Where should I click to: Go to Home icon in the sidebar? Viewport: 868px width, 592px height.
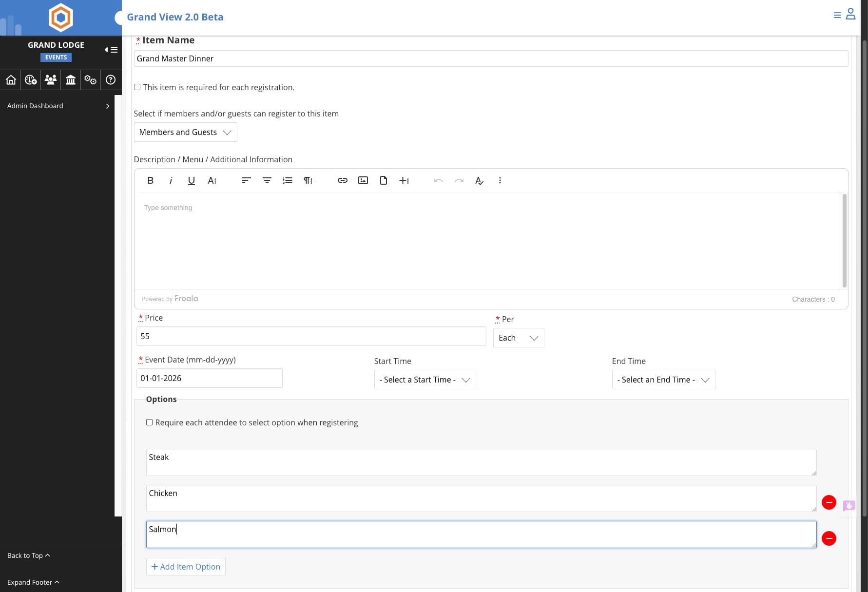(11, 80)
